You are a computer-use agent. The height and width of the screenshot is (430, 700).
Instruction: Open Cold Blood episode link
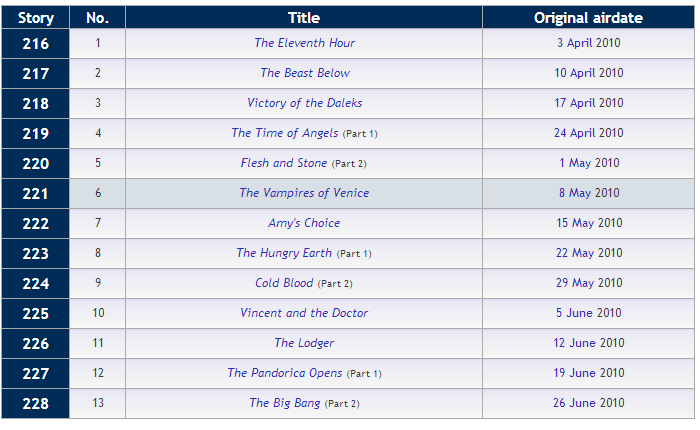click(x=284, y=283)
